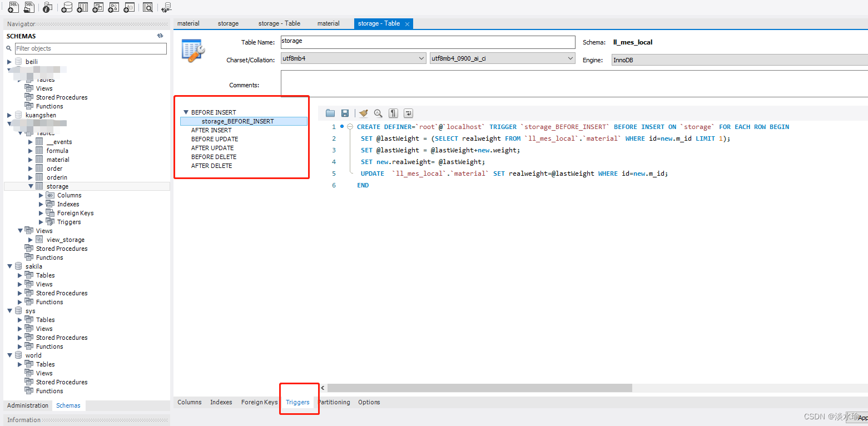Open the object inspector info icon
The width and height of the screenshot is (868, 426).
tap(48, 7)
